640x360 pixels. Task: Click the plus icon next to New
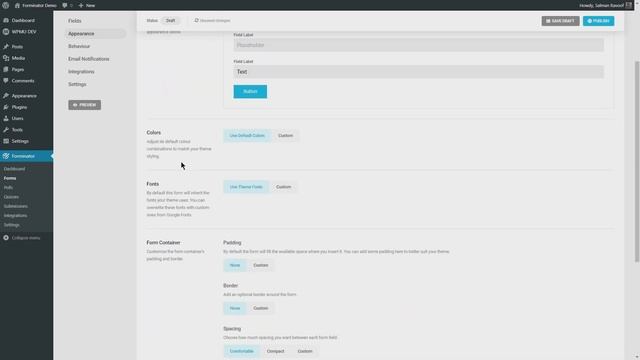coord(80,5)
